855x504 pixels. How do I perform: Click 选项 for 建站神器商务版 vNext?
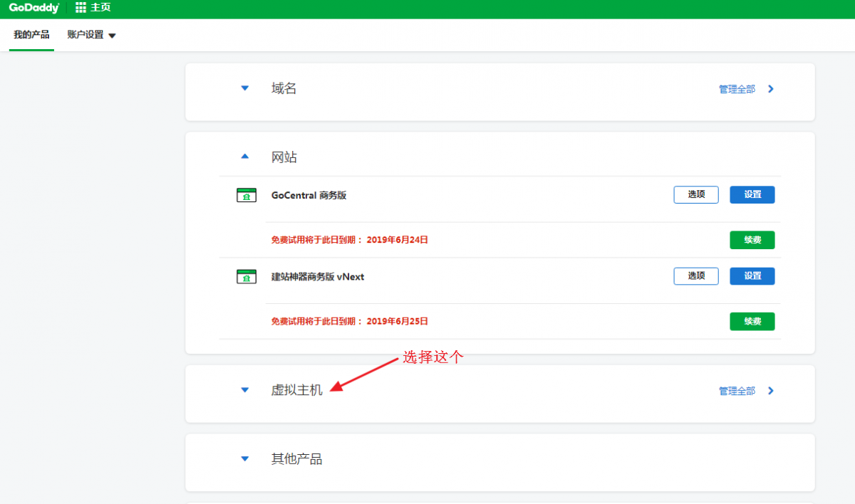[695, 275]
